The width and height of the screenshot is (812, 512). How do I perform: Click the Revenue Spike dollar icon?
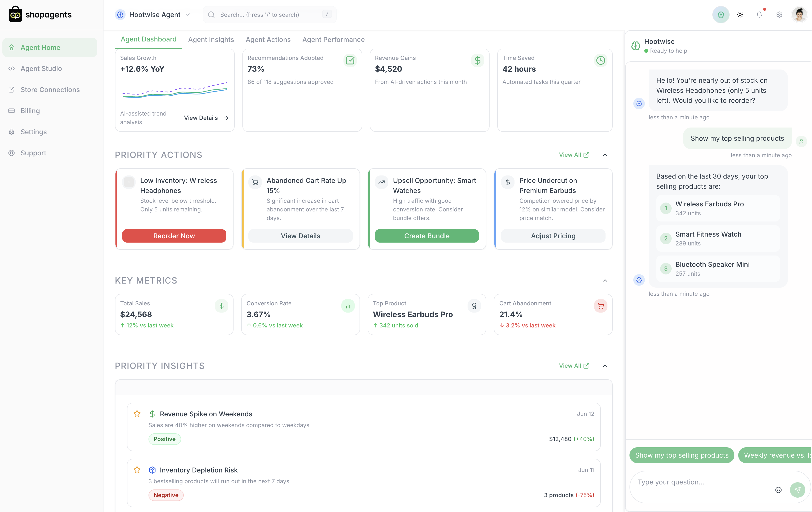pyautogui.click(x=152, y=414)
